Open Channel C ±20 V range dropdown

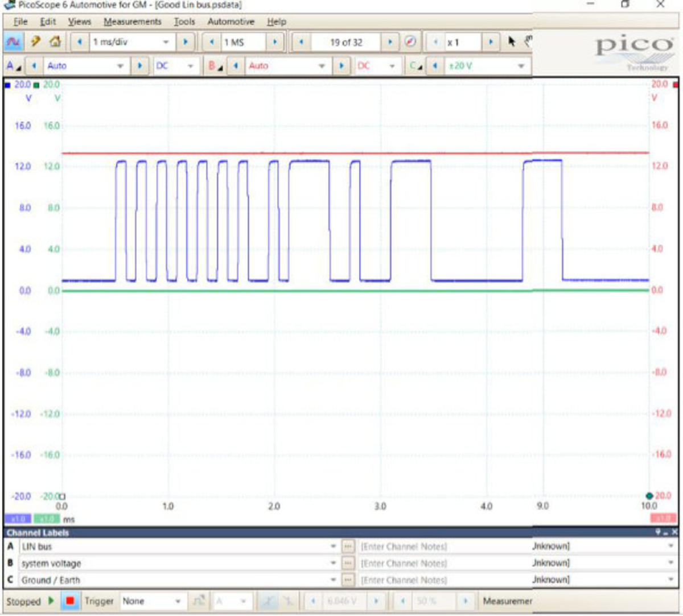(521, 66)
